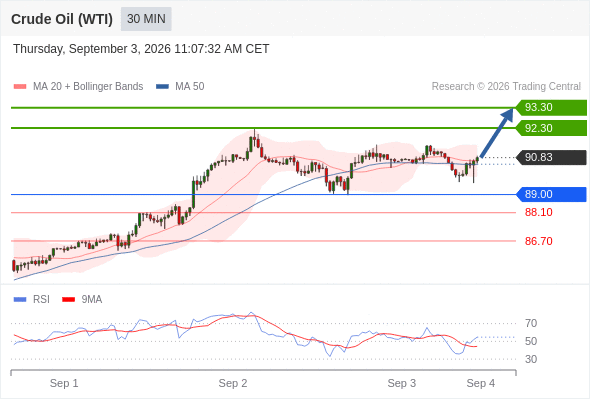
Task: Click the Research © 2026 Trading Central link
Action: coord(506,87)
